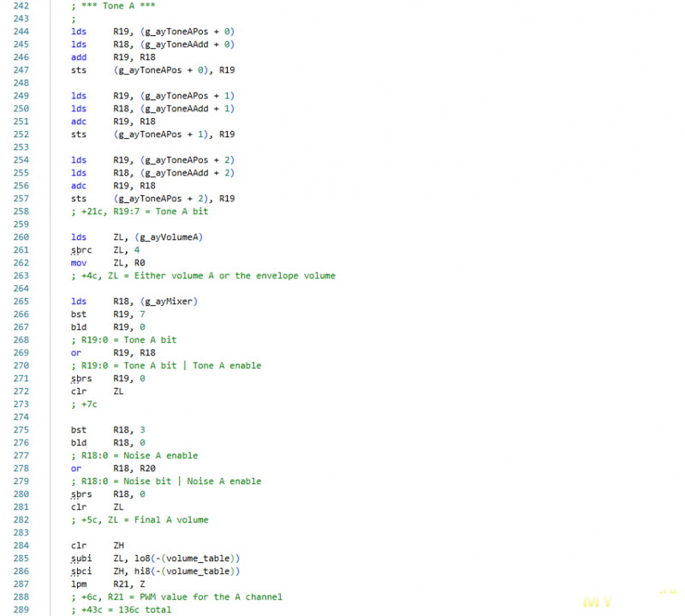Click the PWM value comment on line 288

pyautogui.click(x=176, y=596)
